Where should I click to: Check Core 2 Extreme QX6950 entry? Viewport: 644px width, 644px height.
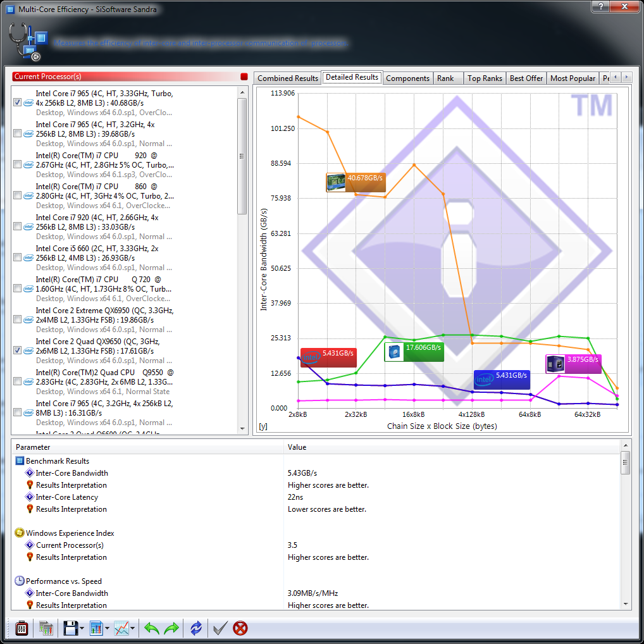coord(17,319)
